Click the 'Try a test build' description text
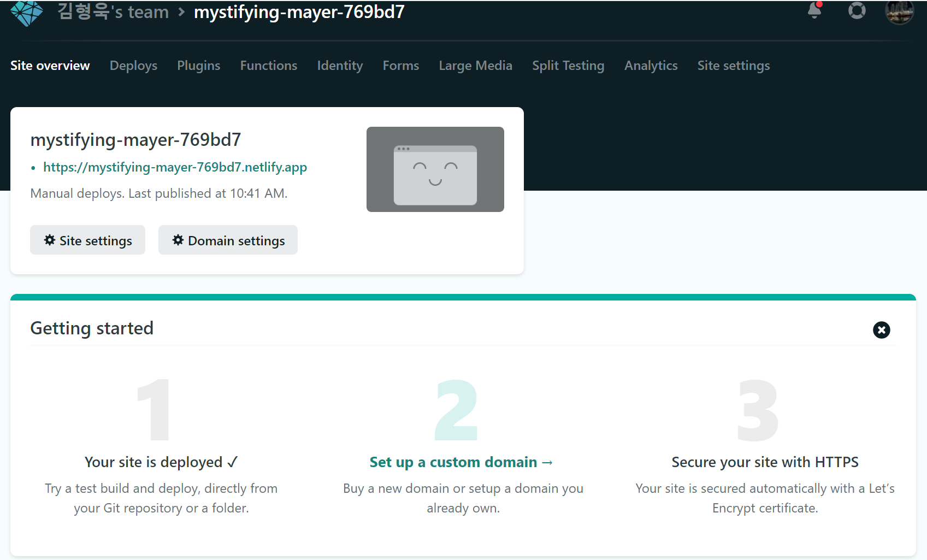This screenshot has width=927, height=560. 161,498
